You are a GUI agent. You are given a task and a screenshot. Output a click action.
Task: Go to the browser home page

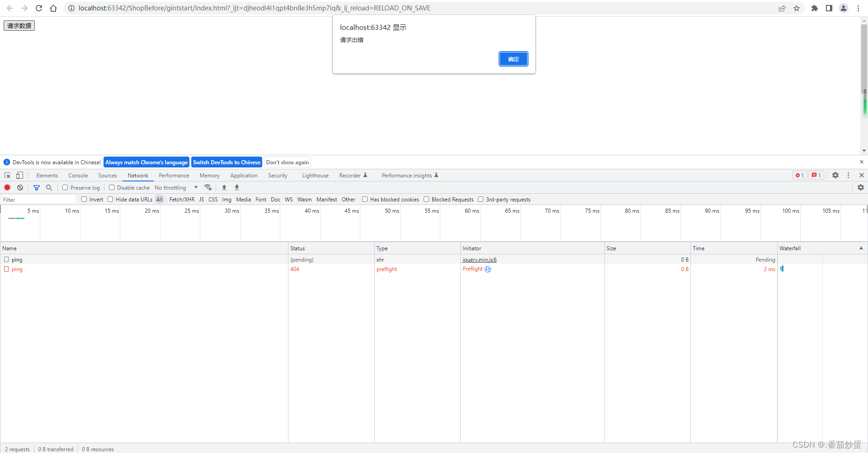[x=53, y=8]
